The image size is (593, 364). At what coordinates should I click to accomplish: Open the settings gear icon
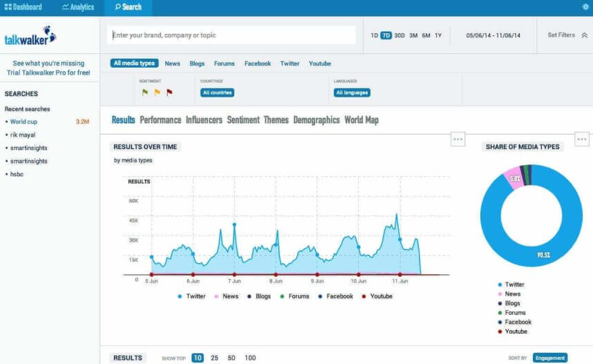coord(585,7)
